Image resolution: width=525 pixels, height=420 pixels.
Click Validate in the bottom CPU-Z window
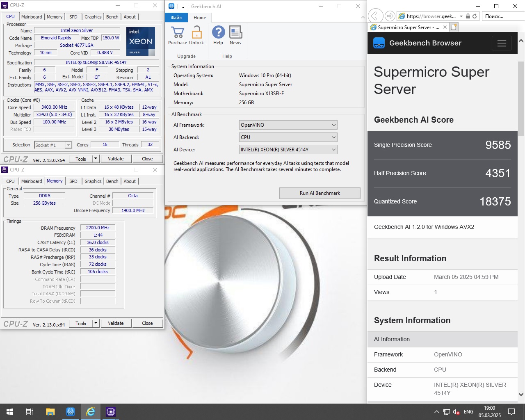116,323
